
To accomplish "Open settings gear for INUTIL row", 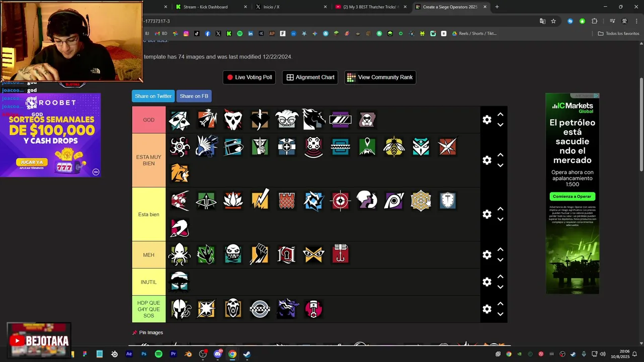I will click(x=487, y=282).
